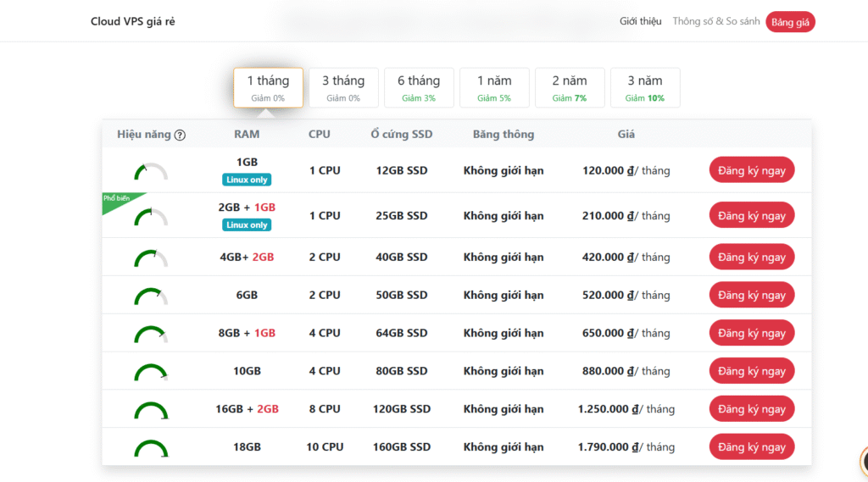Click the Linux only badge under 1GB
The image size is (868, 482).
point(247,180)
